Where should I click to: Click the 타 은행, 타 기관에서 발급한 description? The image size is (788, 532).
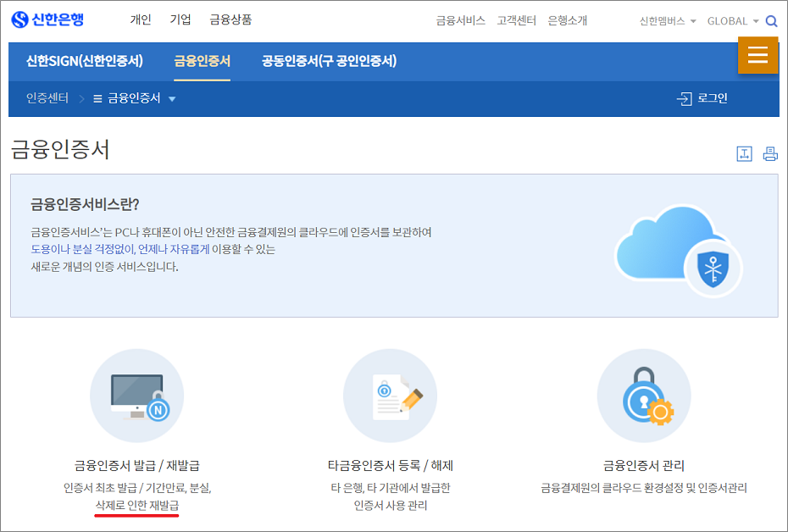tap(390, 488)
